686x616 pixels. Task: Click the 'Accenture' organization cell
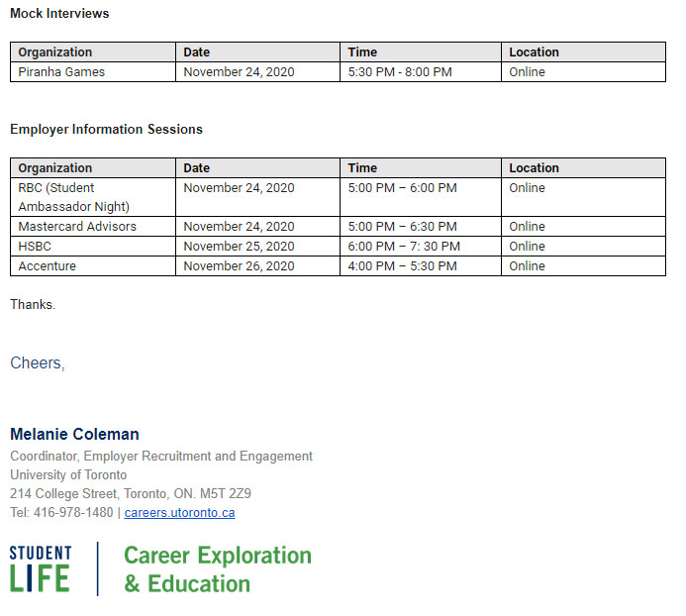93,265
